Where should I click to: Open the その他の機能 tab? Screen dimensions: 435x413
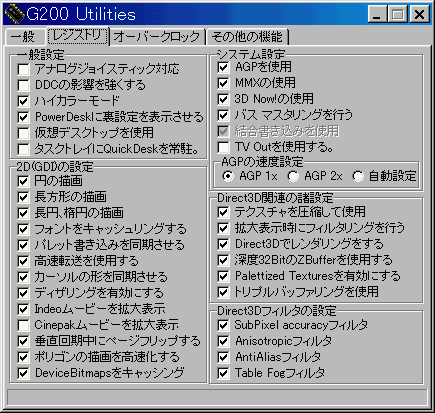pos(247,37)
